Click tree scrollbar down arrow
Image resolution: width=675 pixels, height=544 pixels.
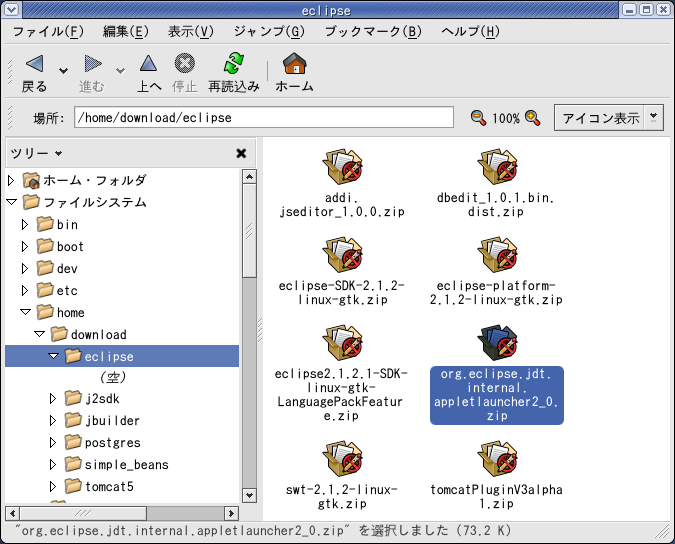(x=249, y=495)
